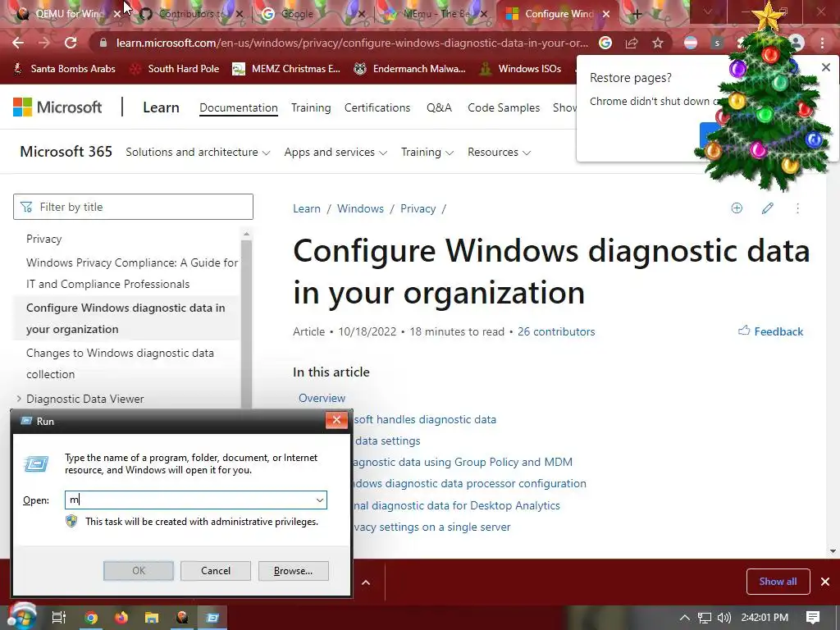This screenshot has width=840, height=630.
Task: Open the Windows ISOs bookmark
Action: click(x=520, y=69)
